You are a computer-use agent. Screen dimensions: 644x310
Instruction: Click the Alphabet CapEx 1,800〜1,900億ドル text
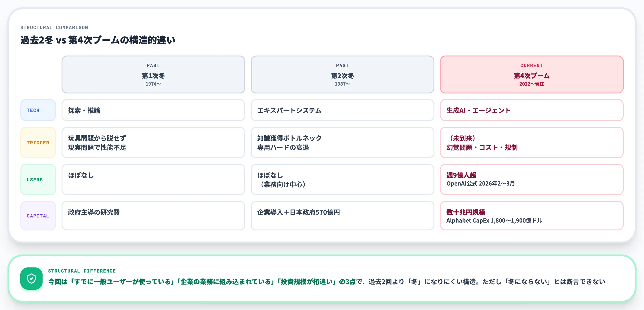pyautogui.click(x=494, y=220)
